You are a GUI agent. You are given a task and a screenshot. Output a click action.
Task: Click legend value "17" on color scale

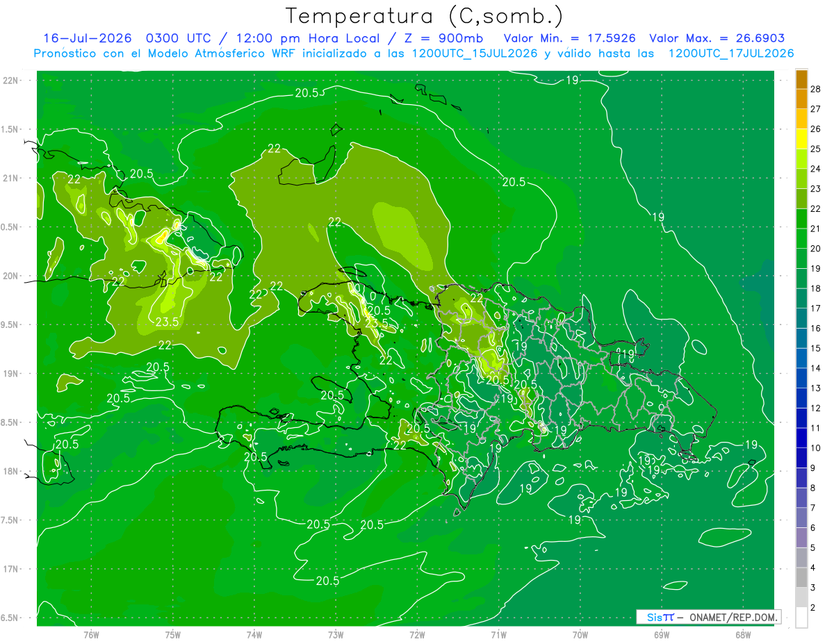pyautogui.click(x=816, y=308)
